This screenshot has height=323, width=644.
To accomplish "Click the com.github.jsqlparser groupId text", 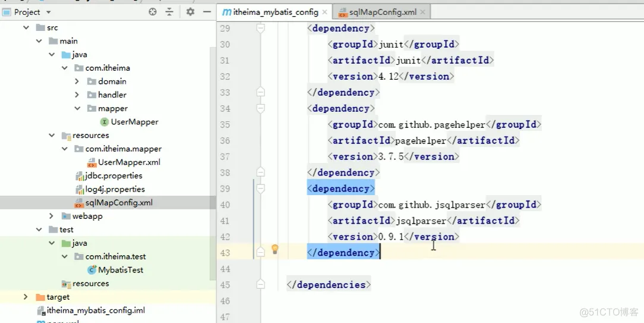I will 431,205.
